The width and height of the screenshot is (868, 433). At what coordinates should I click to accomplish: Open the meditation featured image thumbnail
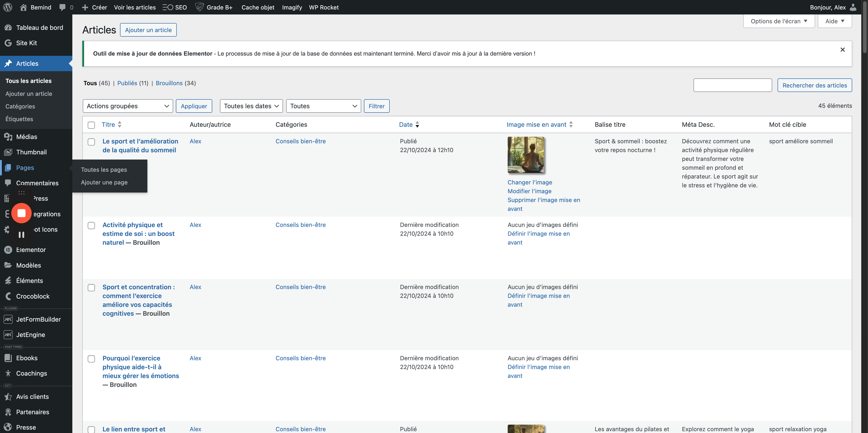[x=526, y=155]
